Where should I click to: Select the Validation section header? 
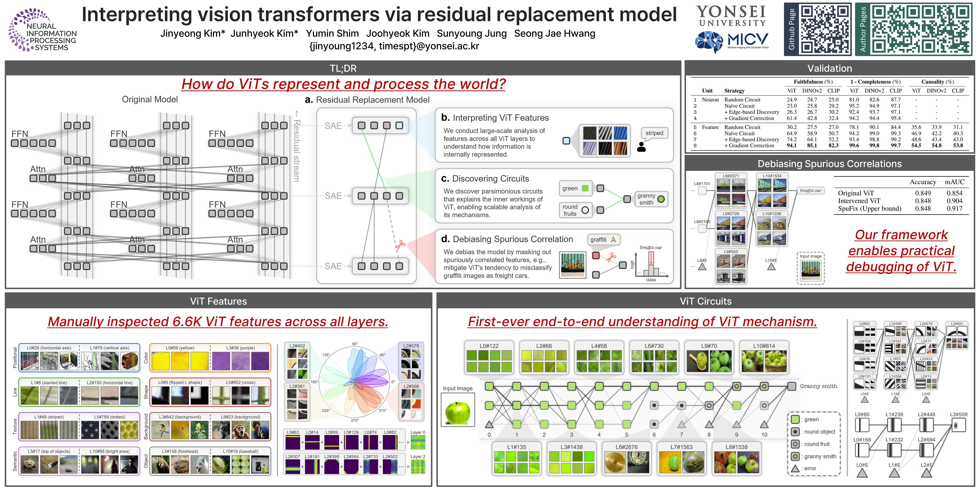click(x=829, y=69)
